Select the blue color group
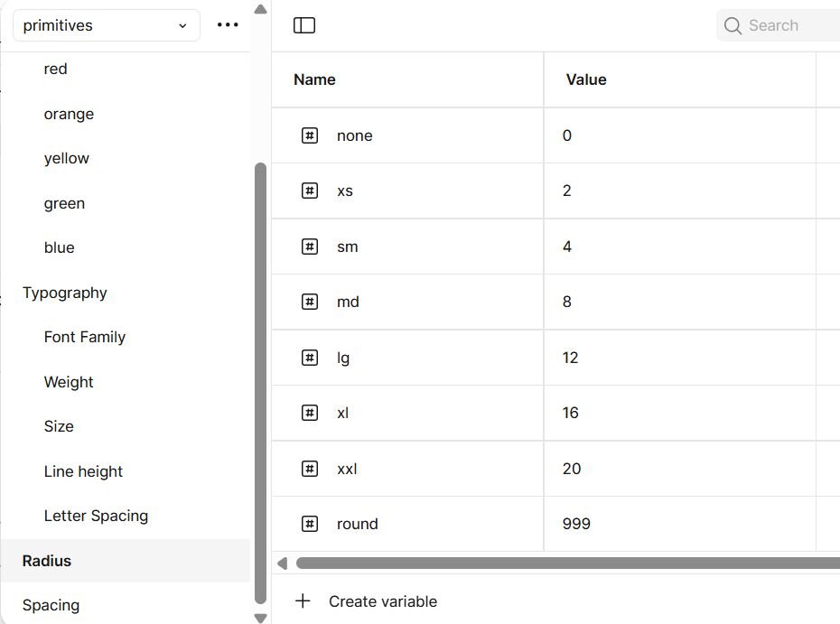840x624 pixels. (60, 247)
